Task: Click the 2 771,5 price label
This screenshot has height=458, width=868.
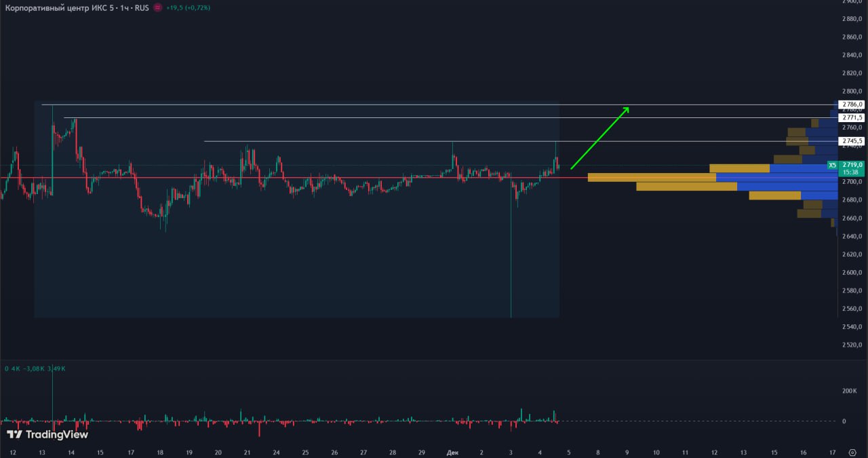Action: (852, 117)
